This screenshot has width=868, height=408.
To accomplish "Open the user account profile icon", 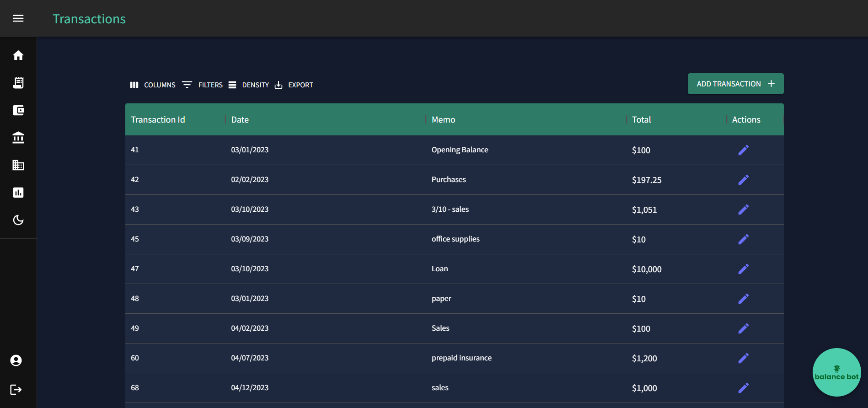I will 16,360.
